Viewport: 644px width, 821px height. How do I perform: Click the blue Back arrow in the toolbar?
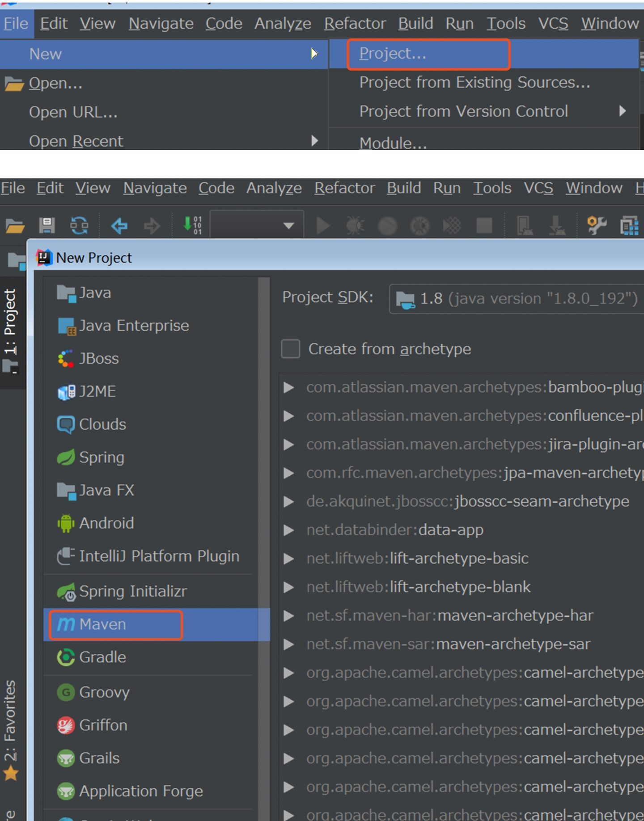[x=119, y=225]
